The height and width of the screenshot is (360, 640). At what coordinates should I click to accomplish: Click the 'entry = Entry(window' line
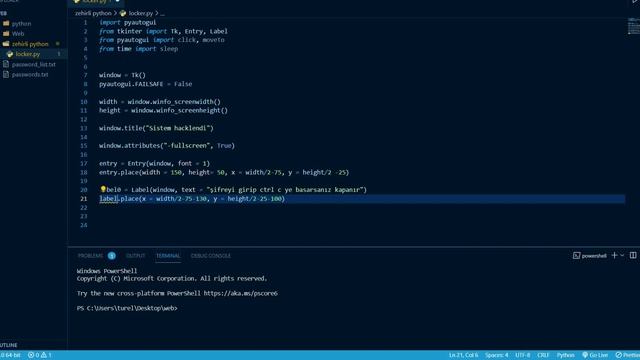click(154, 164)
